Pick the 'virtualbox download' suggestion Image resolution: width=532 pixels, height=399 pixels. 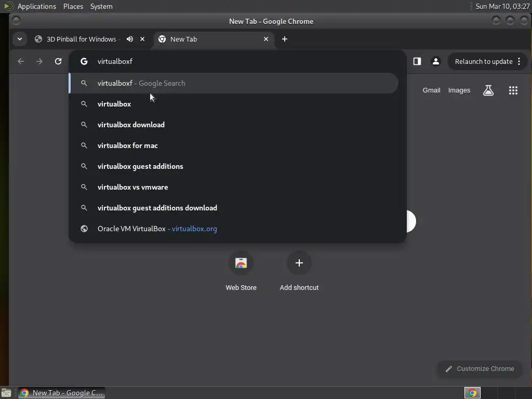233,125
